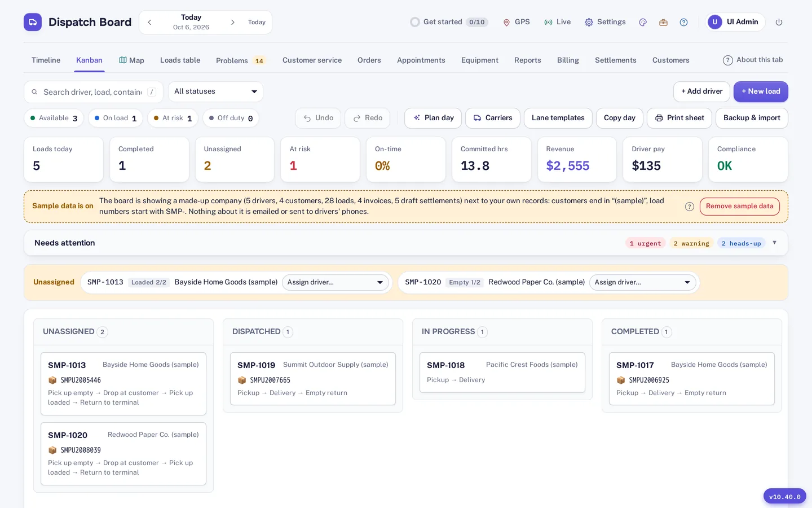Open Assign driver dropdown for SMP-1020
Viewport: 812px width, 508px height.
coord(642,282)
